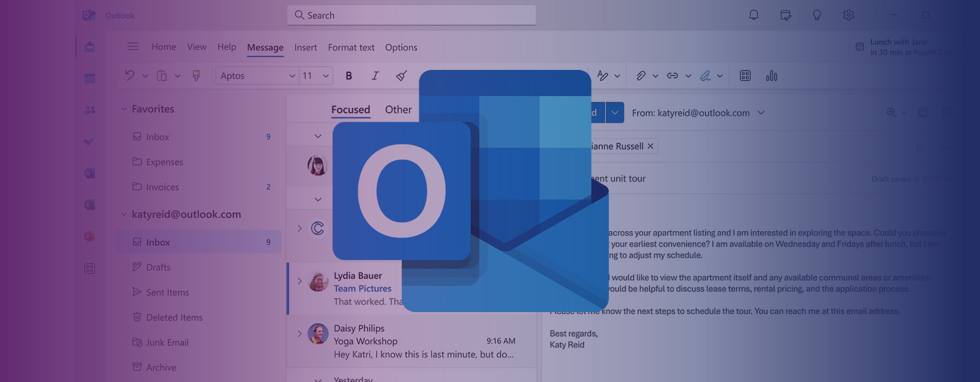Click the Paste clipboard icon
This screenshot has height=382, width=980.
tap(162, 75)
